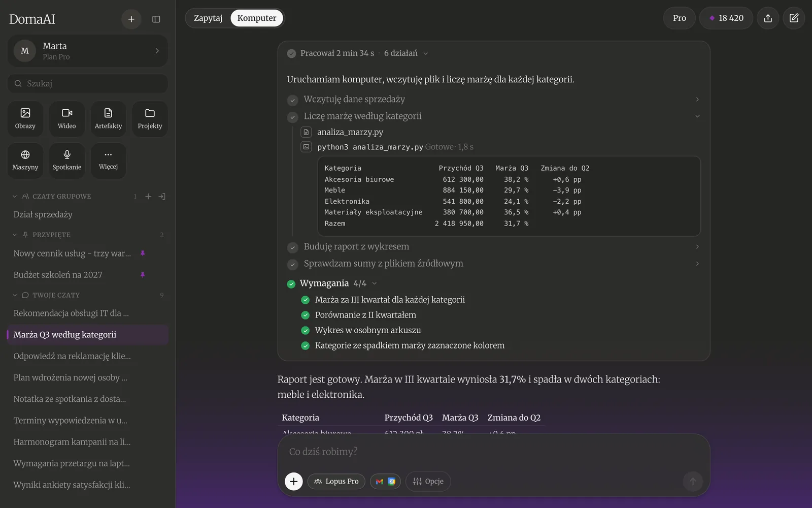
Task: Open the Więcej options tile
Action: 109,161
